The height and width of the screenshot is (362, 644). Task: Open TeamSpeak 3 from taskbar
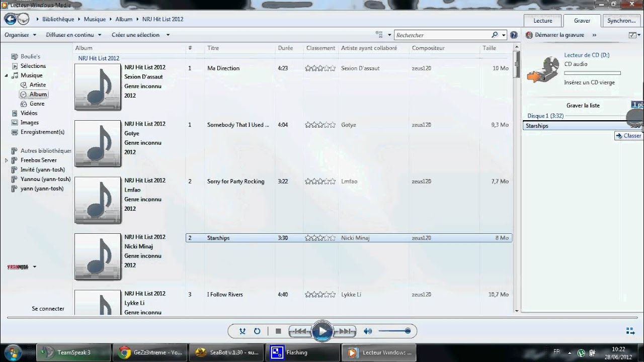[74, 352]
